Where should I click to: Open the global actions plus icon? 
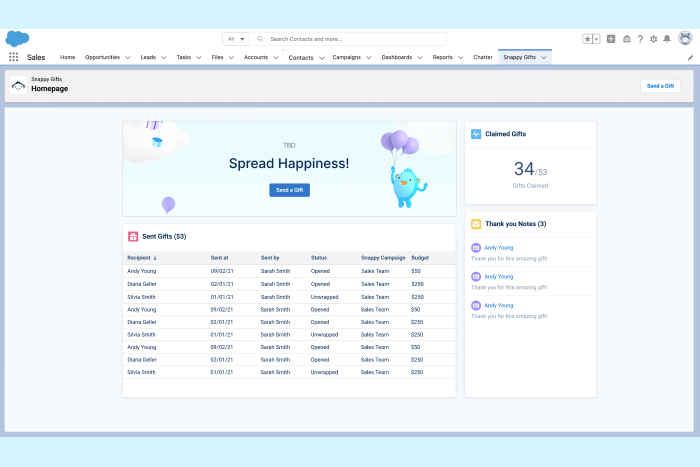611,39
